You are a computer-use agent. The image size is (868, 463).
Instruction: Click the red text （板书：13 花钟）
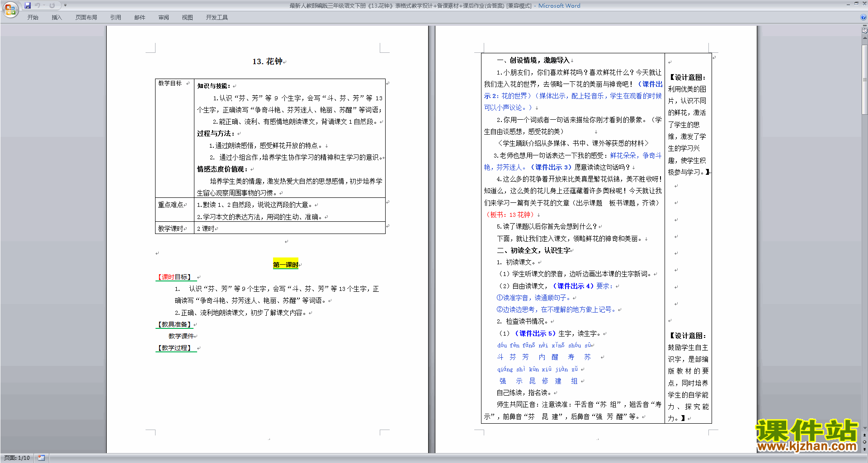(x=510, y=215)
